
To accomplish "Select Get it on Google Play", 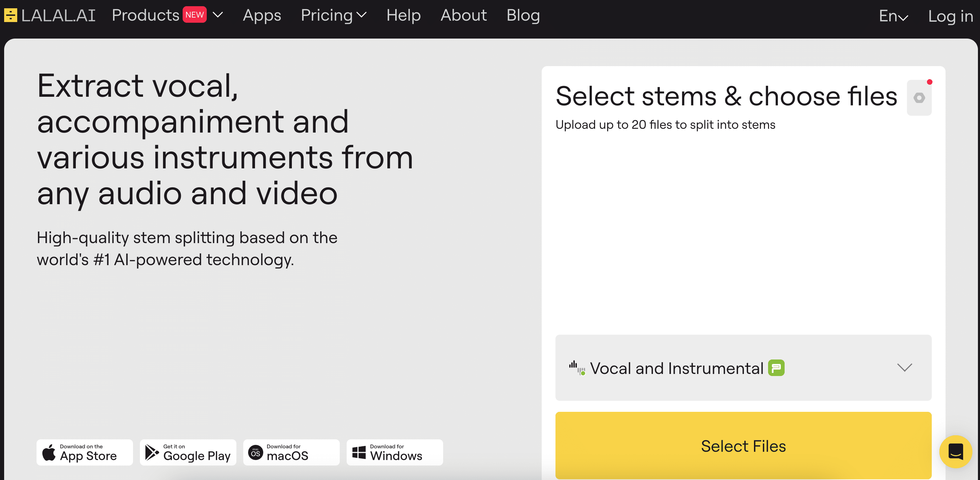I will (188, 452).
